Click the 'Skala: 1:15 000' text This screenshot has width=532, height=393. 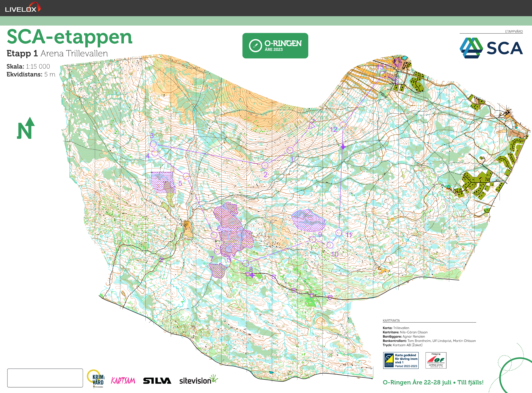tap(28, 66)
